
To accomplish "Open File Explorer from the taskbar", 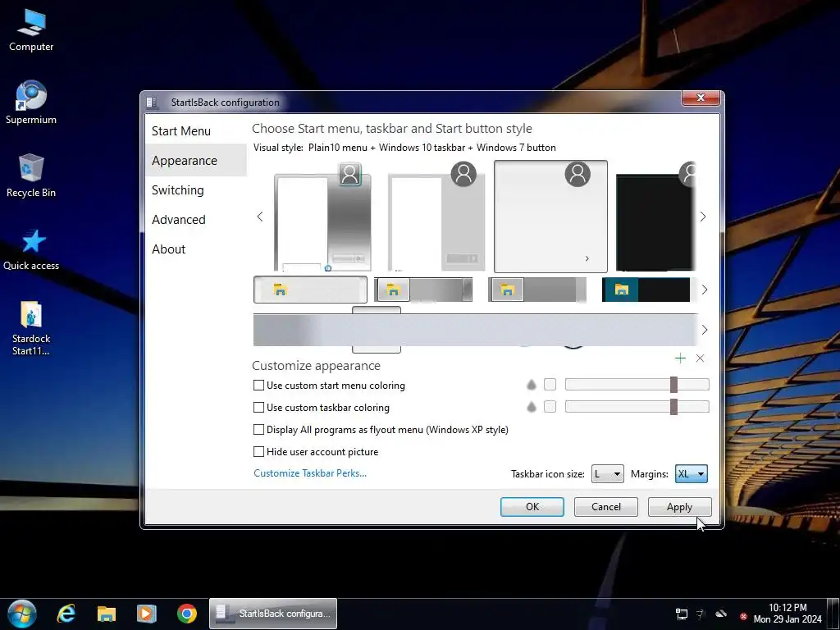I will [x=107, y=614].
